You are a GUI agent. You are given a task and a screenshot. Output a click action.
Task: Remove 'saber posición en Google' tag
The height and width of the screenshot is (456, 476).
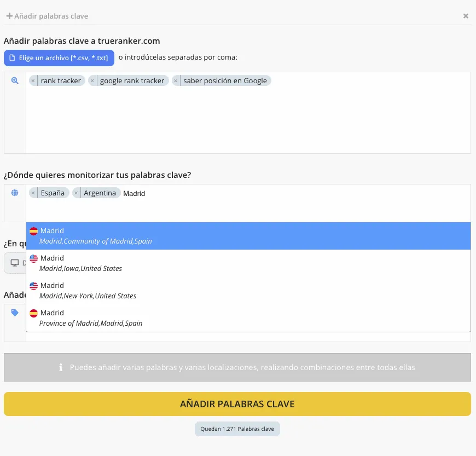point(176,81)
